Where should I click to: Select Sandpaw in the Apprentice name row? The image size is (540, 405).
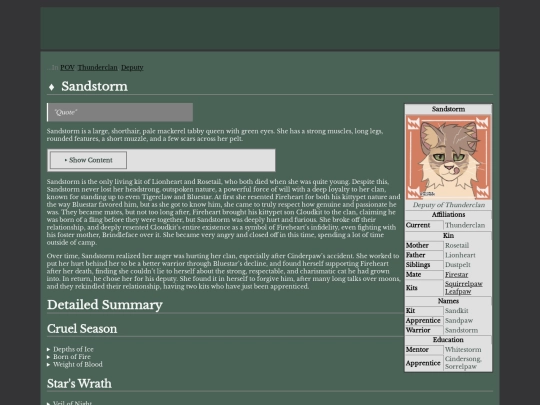point(459,321)
